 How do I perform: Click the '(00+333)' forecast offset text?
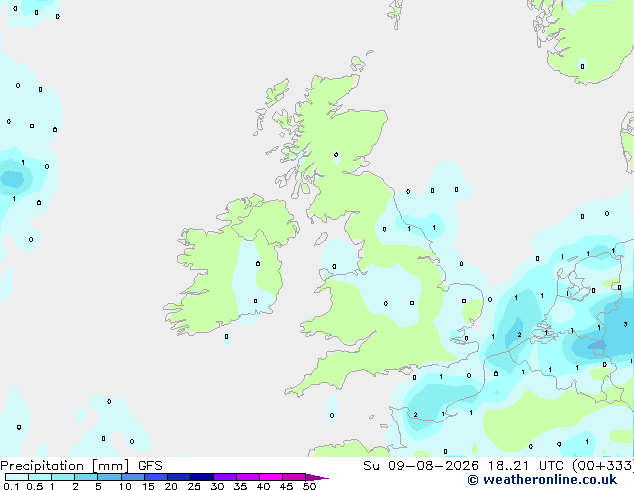[x=603, y=466]
